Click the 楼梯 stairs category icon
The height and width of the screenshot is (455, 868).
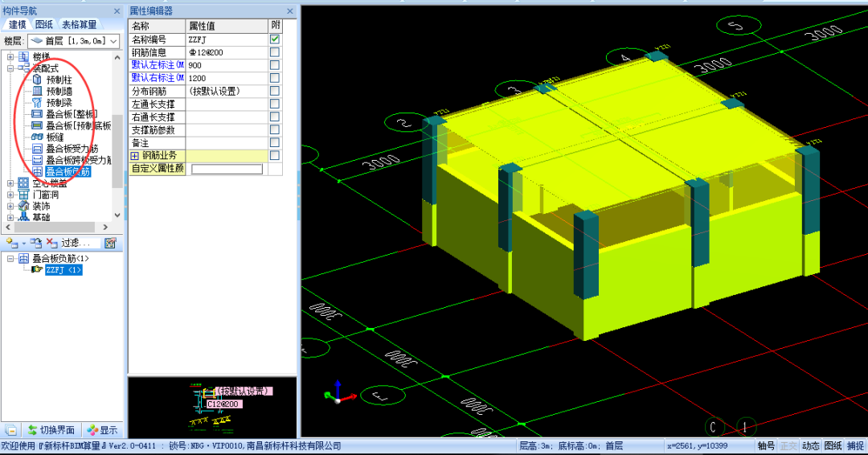coord(24,56)
